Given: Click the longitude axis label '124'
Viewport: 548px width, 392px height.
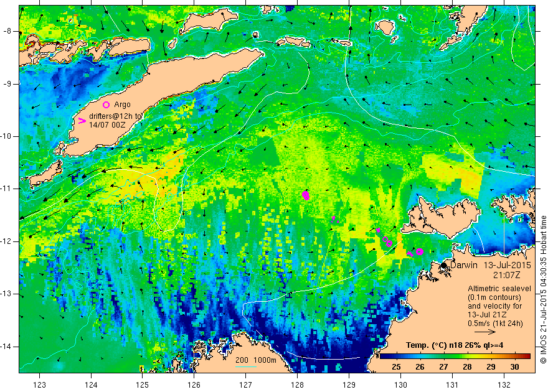Looking at the screenshot, I should [x=91, y=385].
